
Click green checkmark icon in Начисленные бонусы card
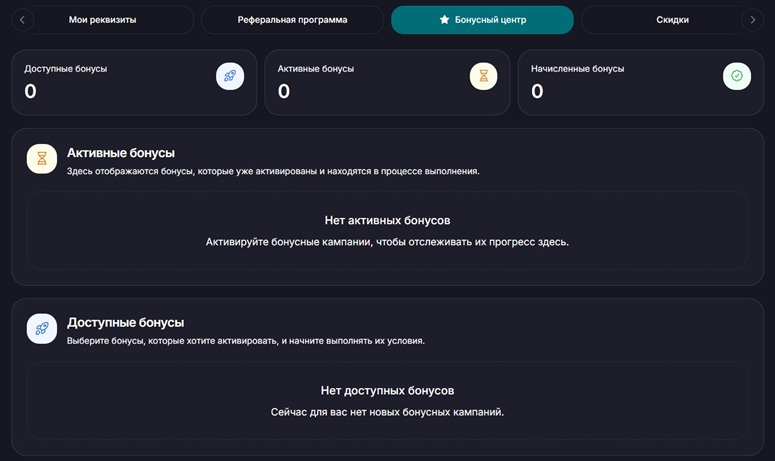tap(737, 76)
